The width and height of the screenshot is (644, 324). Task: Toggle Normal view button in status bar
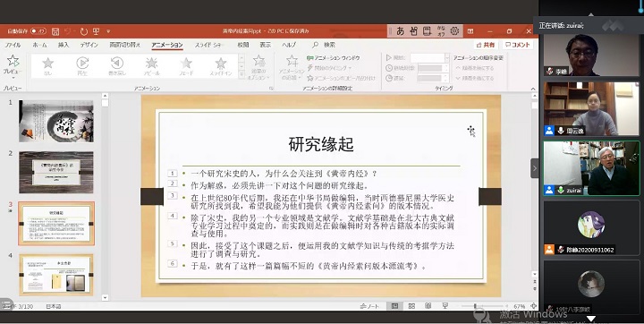[394, 306]
